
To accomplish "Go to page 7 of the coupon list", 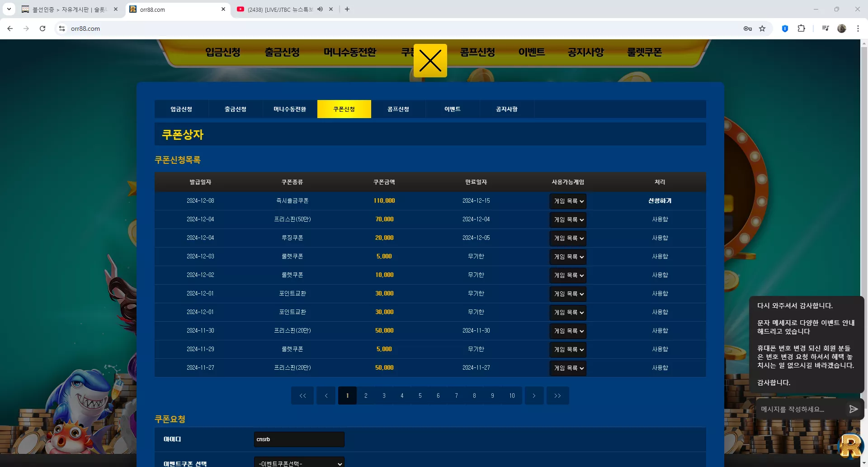I will click(456, 396).
